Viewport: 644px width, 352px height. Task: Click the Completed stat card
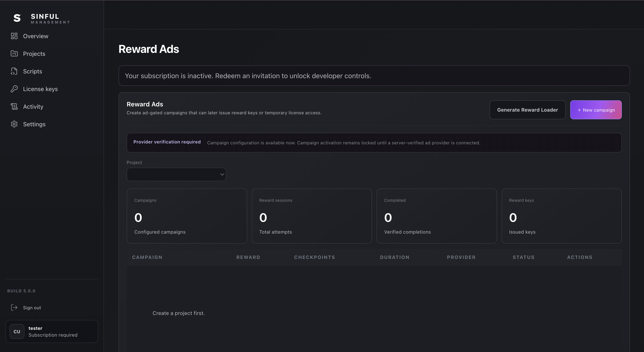click(436, 216)
